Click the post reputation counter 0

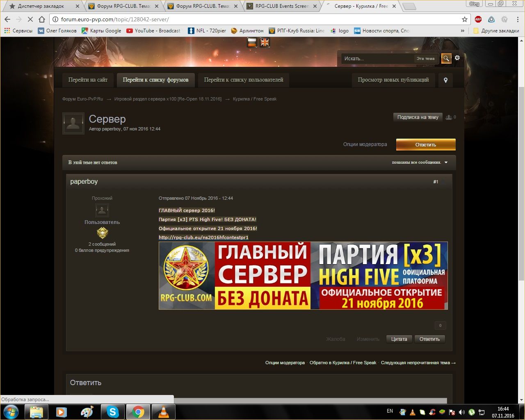(440, 326)
